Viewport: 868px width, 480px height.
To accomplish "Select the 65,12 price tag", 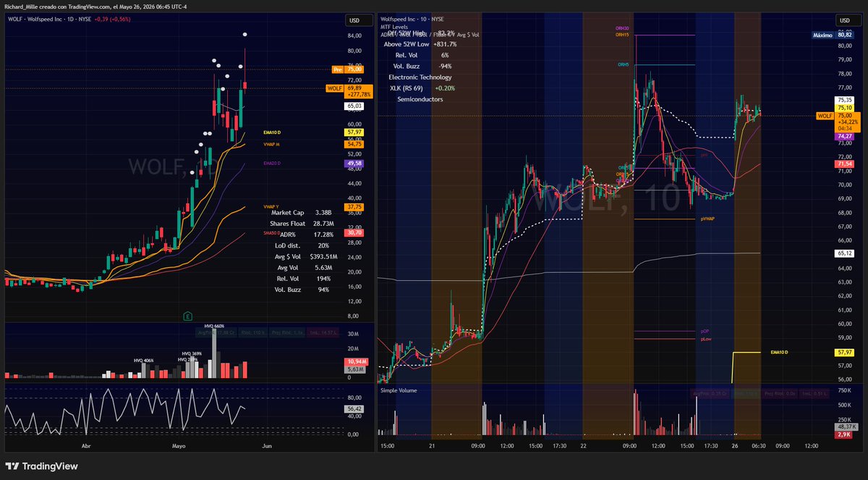I will click(844, 253).
